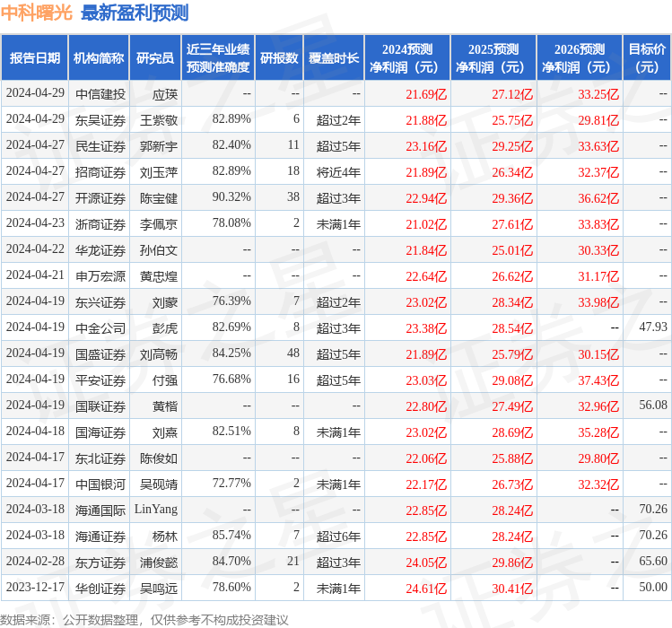Select the 覆盖时长 column header
This screenshot has width=672, height=628.
pyautogui.click(x=334, y=58)
